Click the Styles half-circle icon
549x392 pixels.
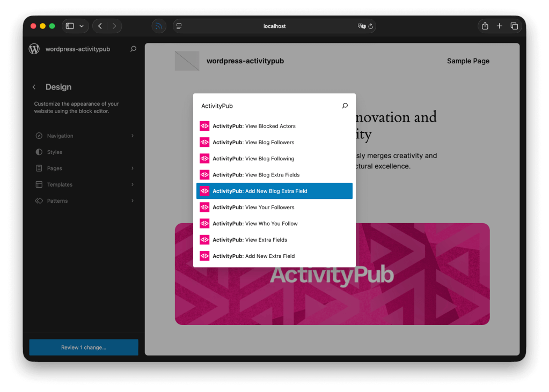tap(39, 152)
